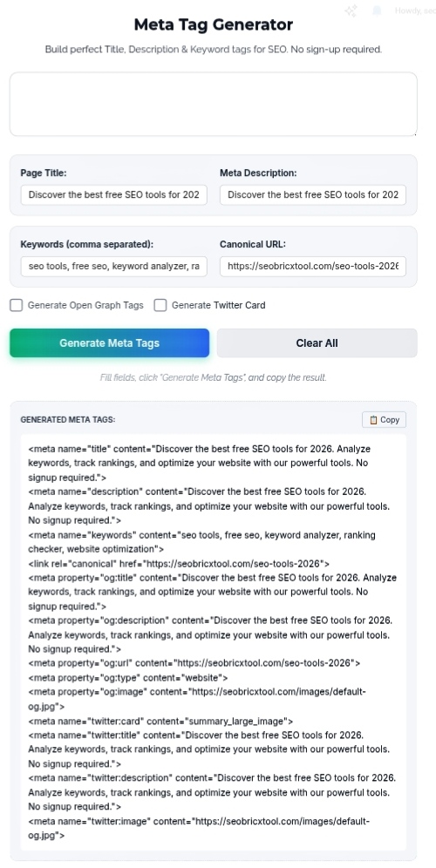The width and height of the screenshot is (436, 868).
Task: Click the Meta Tag Generator heading
Action: [x=214, y=25]
